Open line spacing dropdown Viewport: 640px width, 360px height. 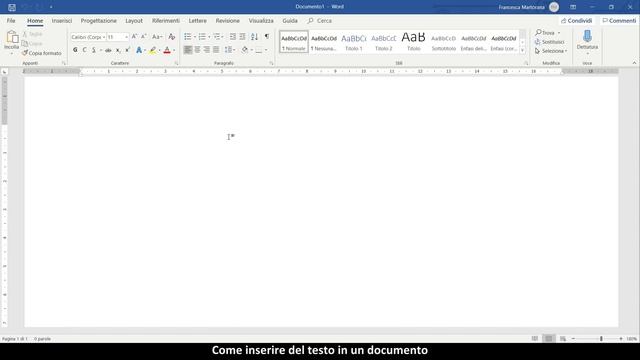230,50
